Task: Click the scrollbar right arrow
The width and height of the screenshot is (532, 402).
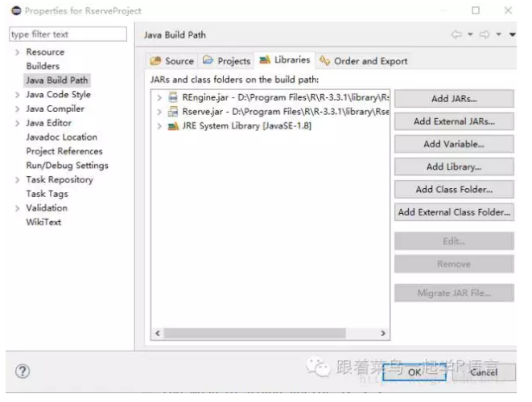Action: point(383,333)
